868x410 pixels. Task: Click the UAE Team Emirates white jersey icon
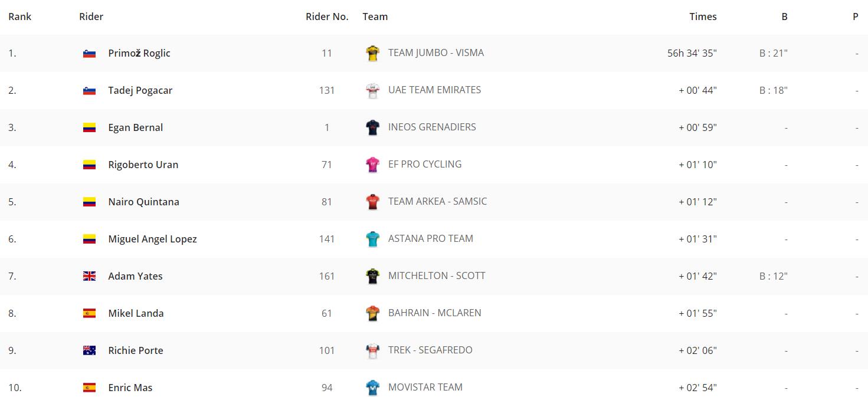372,90
